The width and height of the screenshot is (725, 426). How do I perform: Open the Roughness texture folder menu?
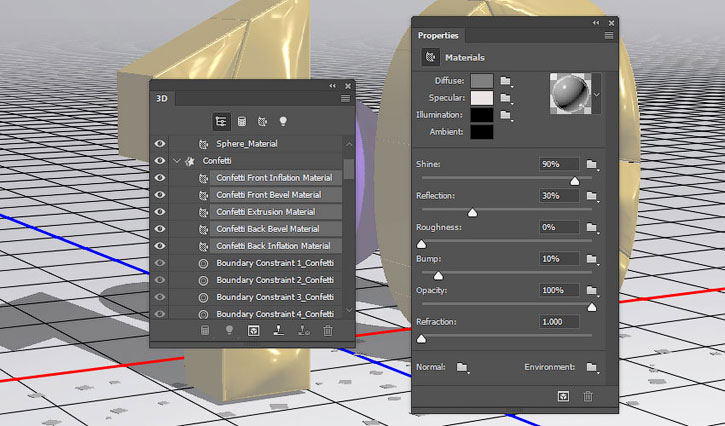point(592,228)
